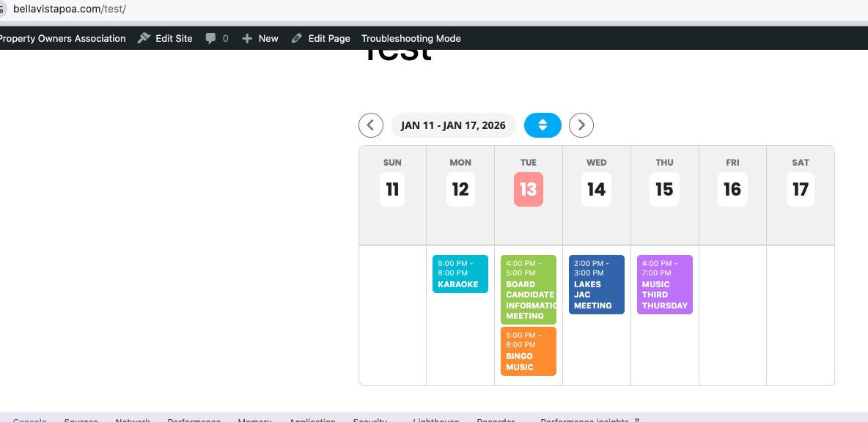
Task: Select Friday the 16th date box
Action: (732, 189)
